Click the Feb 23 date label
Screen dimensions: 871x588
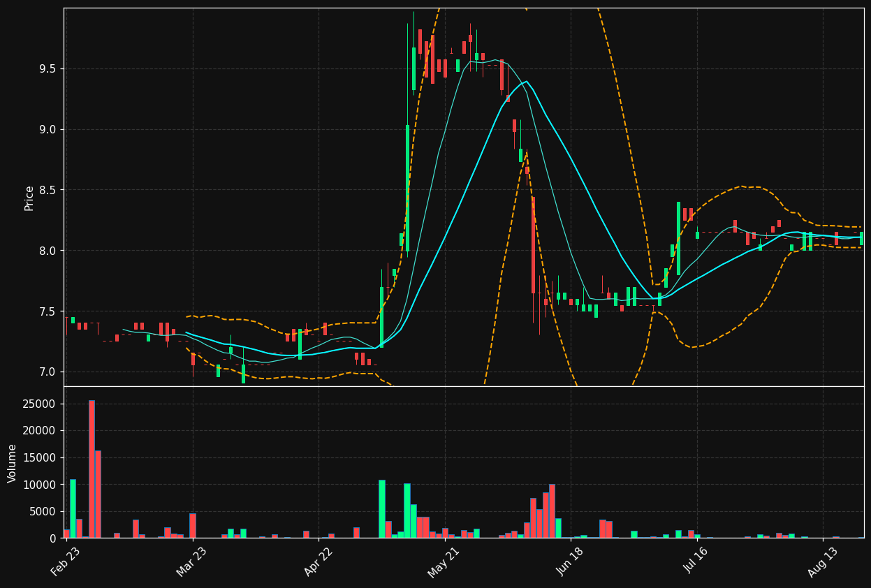tap(65, 561)
